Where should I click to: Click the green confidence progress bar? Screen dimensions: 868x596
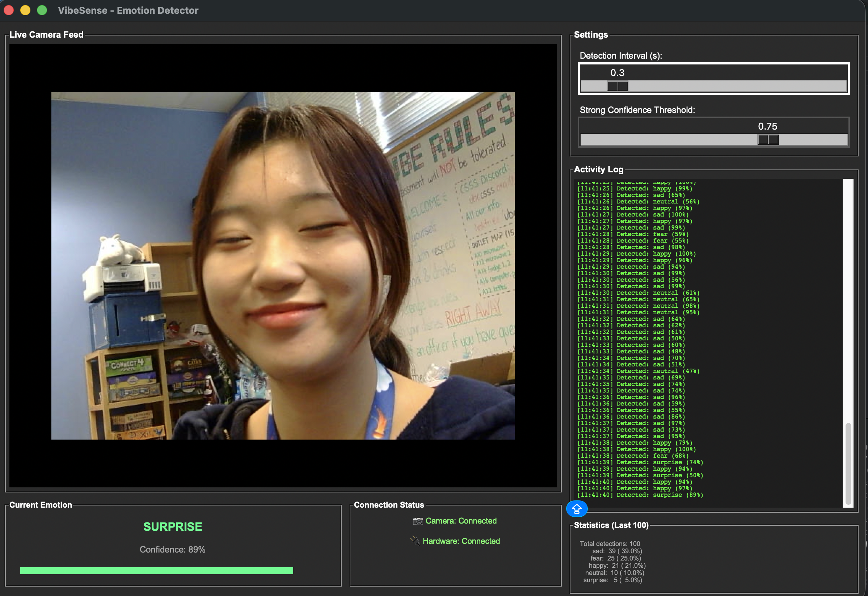point(156,570)
